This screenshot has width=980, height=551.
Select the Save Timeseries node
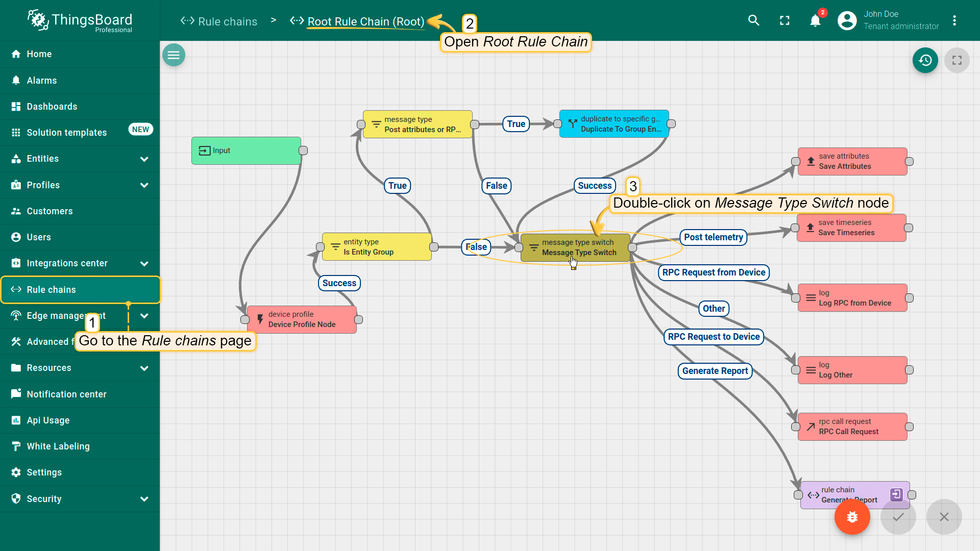pyautogui.click(x=851, y=228)
